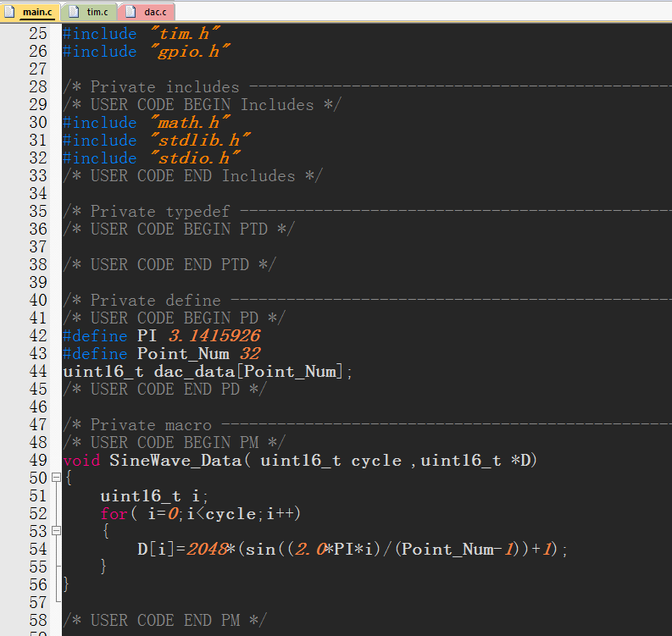
Task: Click the 2048 constant on line 54
Action: tap(208, 549)
